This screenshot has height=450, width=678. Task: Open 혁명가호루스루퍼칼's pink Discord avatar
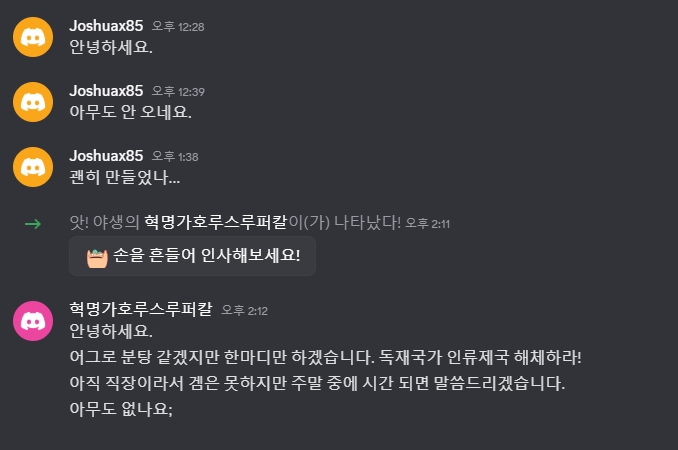coord(33,320)
